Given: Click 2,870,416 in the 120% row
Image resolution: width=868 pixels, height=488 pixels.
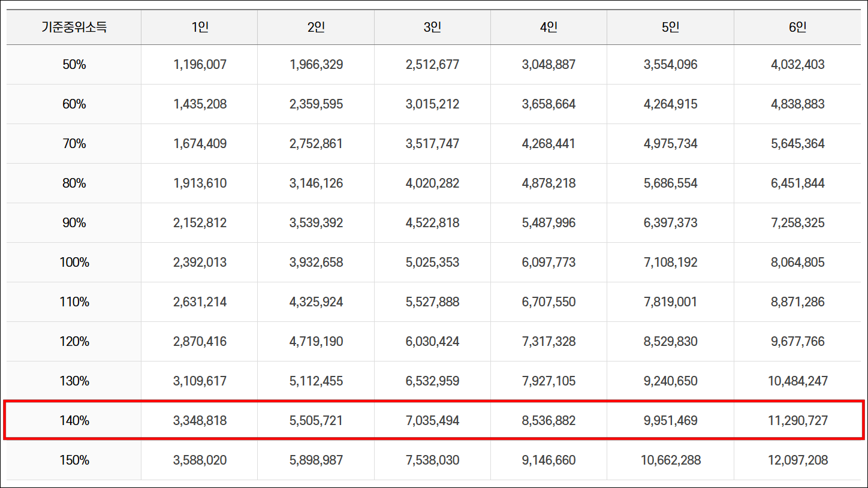Looking at the screenshot, I should pyautogui.click(x=200, y=342).
